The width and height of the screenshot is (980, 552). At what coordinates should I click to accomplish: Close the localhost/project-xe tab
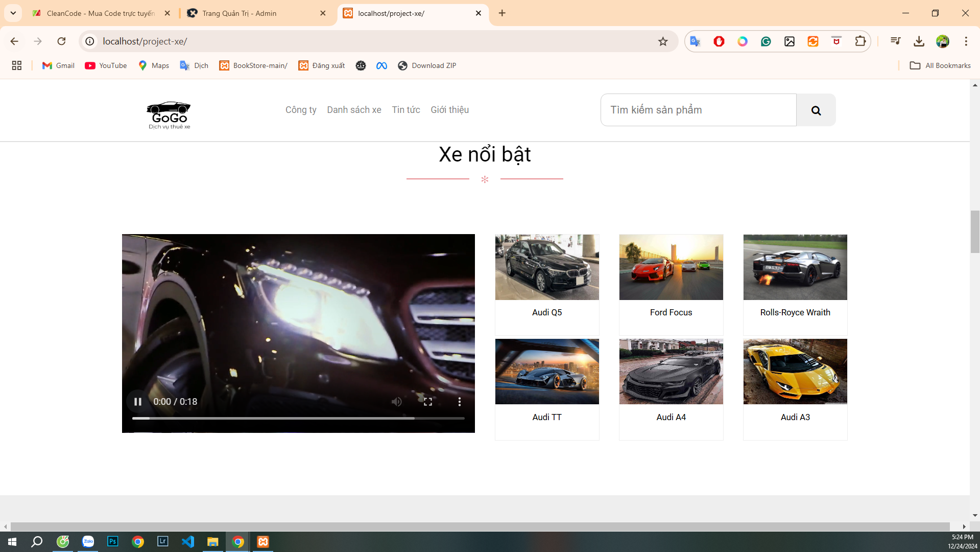pyautogui.click(x=479, y=13)
